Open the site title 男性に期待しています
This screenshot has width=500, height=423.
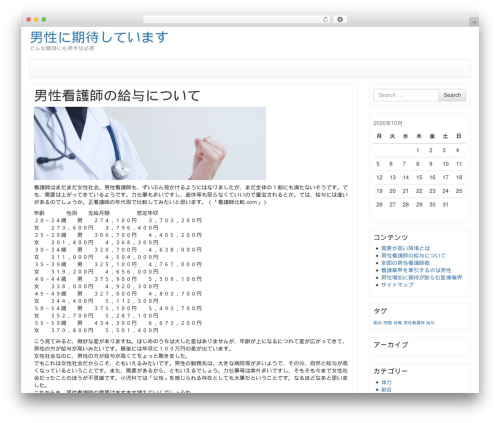[x=99, y=37]
